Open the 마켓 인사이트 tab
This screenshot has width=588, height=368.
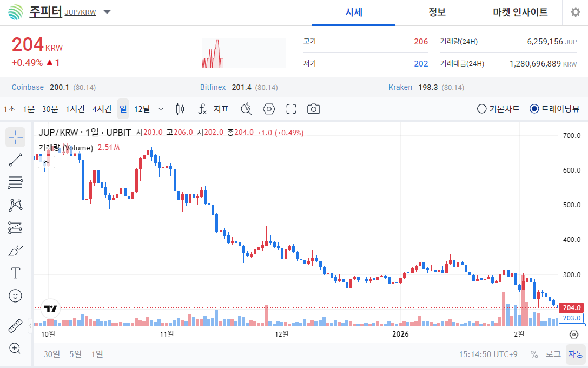pos(520,12)
